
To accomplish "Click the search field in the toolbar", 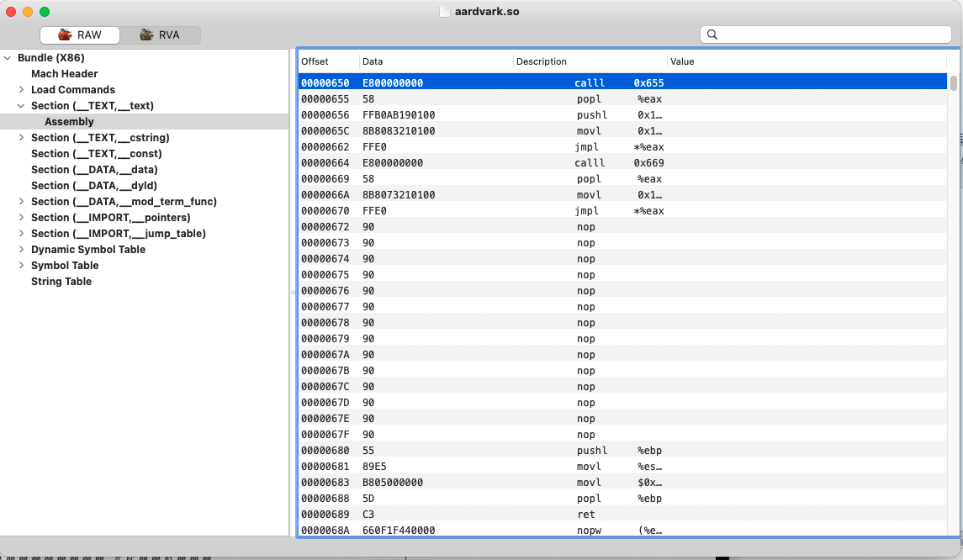I will [x=825, y=34].
